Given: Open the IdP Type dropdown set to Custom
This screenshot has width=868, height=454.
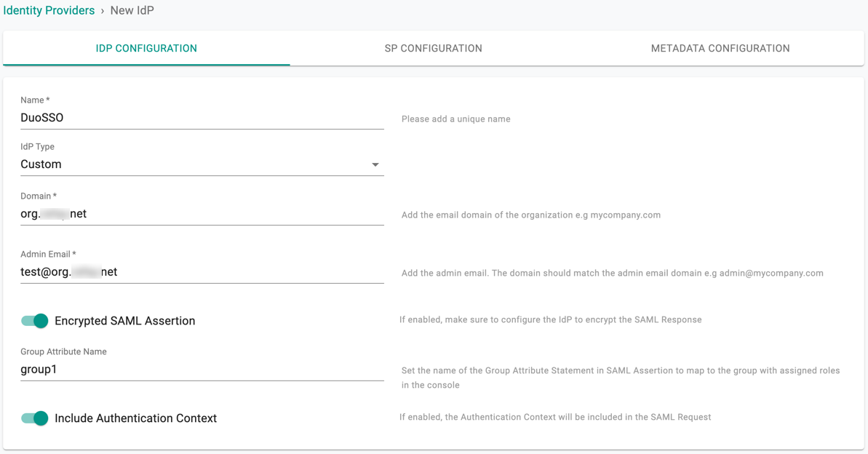Looking at the screenshot, I should pos(202,164).
